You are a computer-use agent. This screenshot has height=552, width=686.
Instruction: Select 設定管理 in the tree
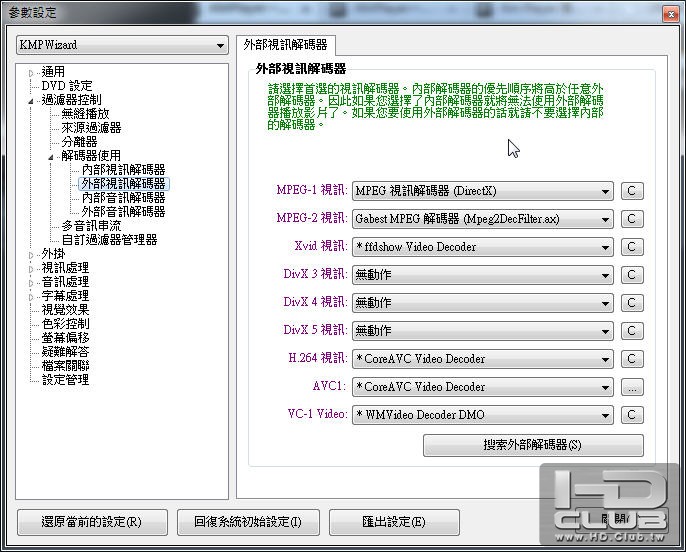[65, 380]
